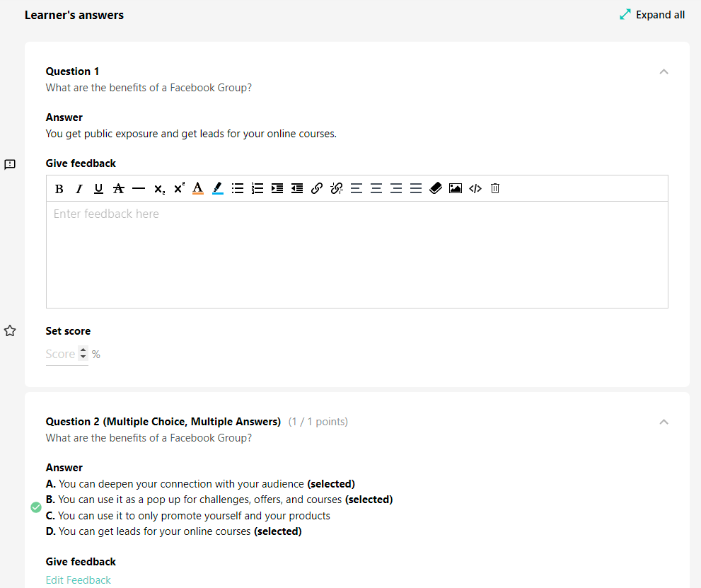701x588 pixels.
Task: Click the remove link icon
Action: pos(336,188)
